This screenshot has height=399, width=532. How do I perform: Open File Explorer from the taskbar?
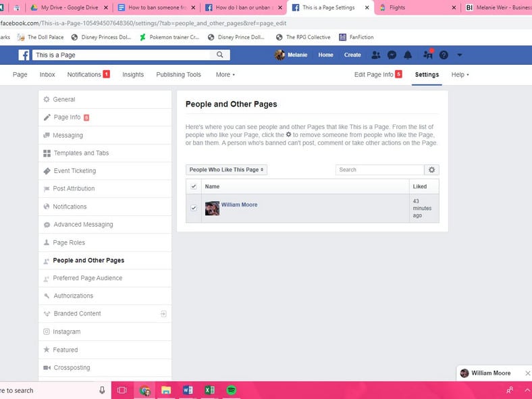point(166,390)
